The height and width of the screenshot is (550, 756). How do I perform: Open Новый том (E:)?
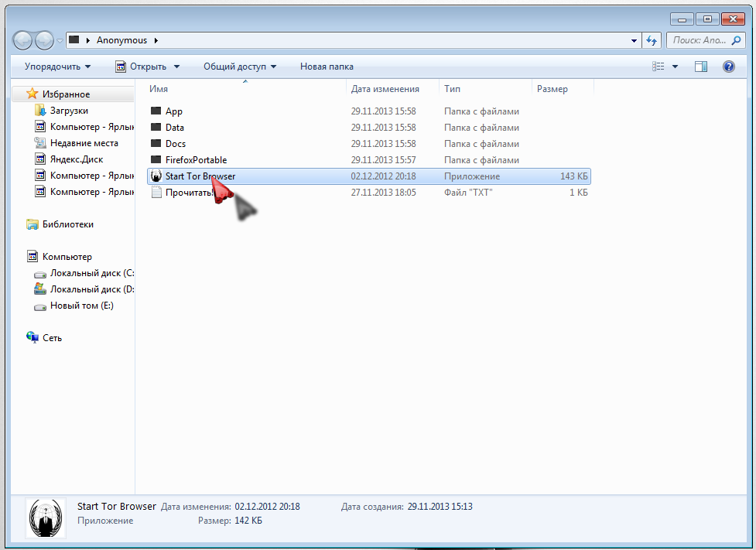coord(82,305)
